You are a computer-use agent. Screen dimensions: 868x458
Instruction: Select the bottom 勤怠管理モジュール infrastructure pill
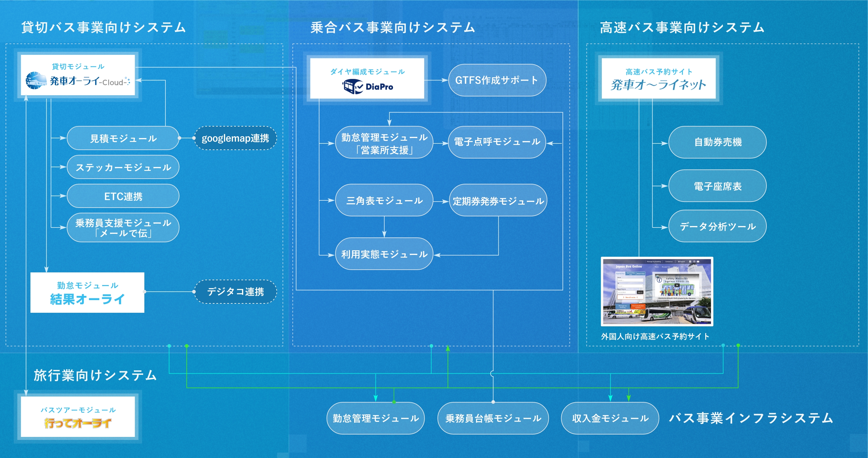(375, 418)
